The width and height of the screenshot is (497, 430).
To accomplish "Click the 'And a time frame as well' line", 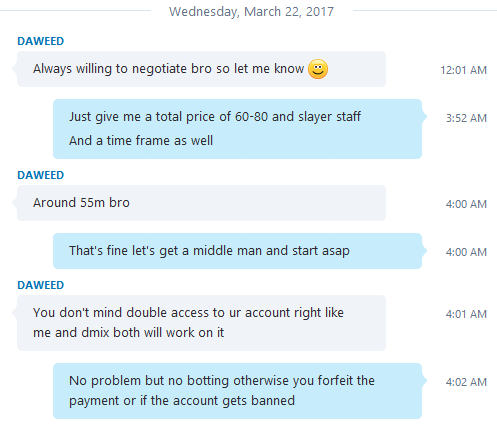I will [x=141, y=141].
